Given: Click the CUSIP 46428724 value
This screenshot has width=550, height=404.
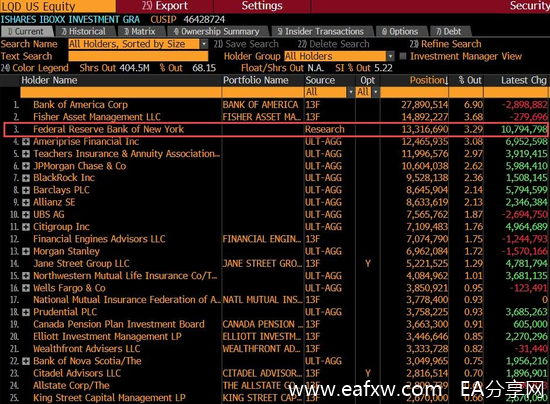Looking at the screenshot, I should (204, 20).
